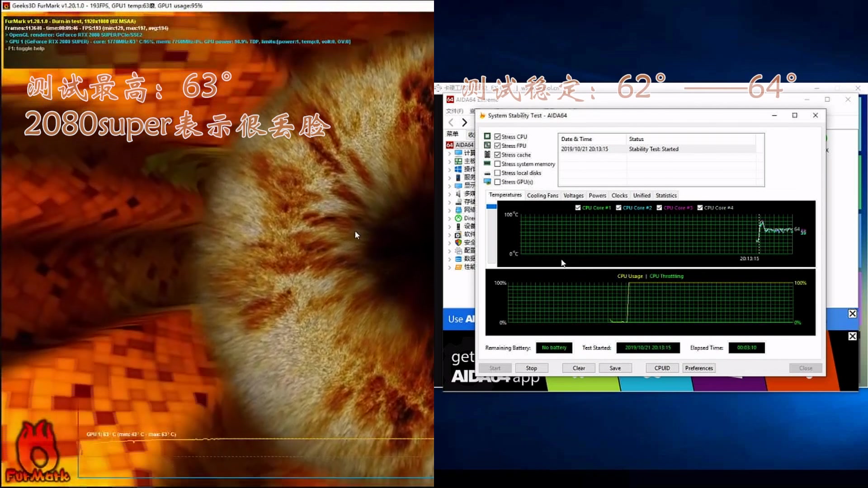This screenshot has width=868, height=488.
Task: Expand the server node in the AIDA64 tree
Action: [x=449, y=178]
